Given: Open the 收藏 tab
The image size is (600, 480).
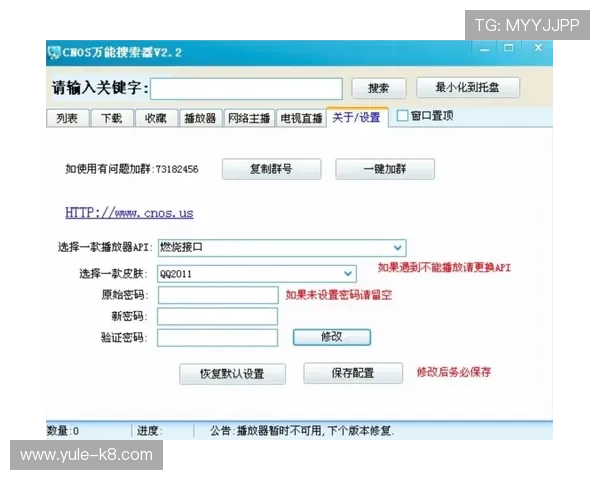Looking at the screenshot, I should coord(156,118).
